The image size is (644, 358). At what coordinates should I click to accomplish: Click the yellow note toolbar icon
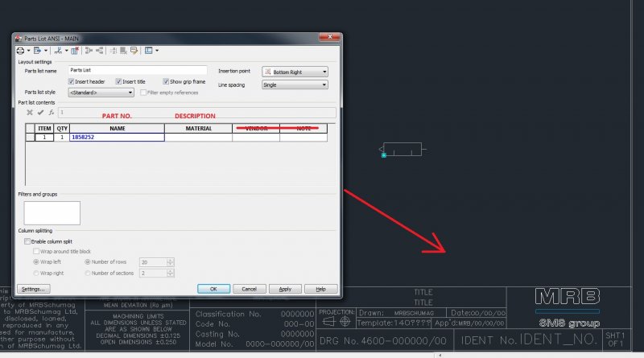tap(134, 51)
